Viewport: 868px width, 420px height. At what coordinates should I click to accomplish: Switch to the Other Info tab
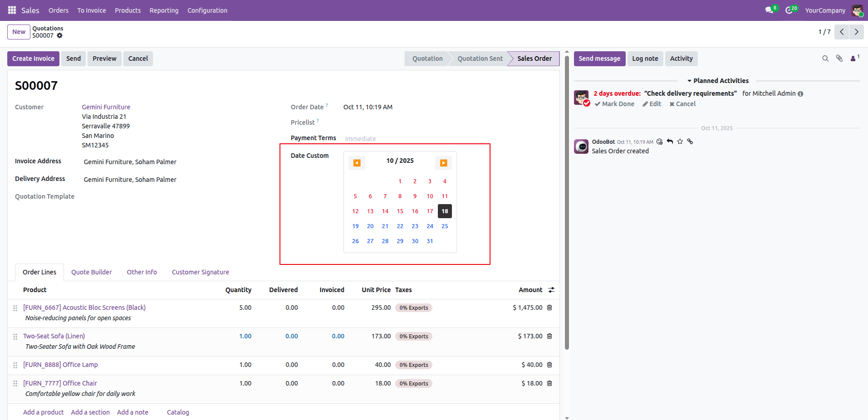(142, 272)
